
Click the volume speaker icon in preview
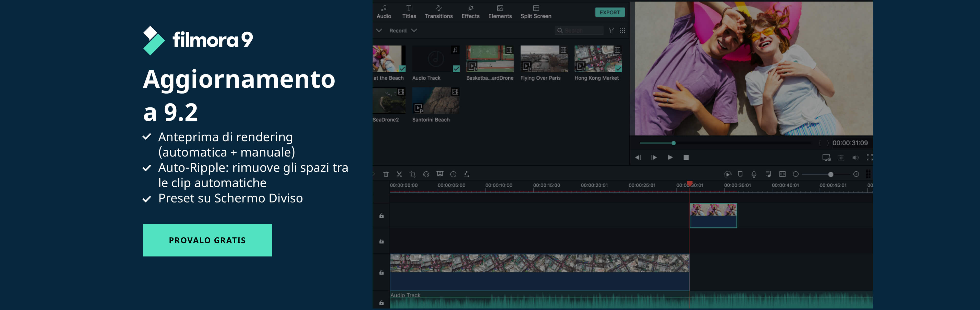point(855,157)
